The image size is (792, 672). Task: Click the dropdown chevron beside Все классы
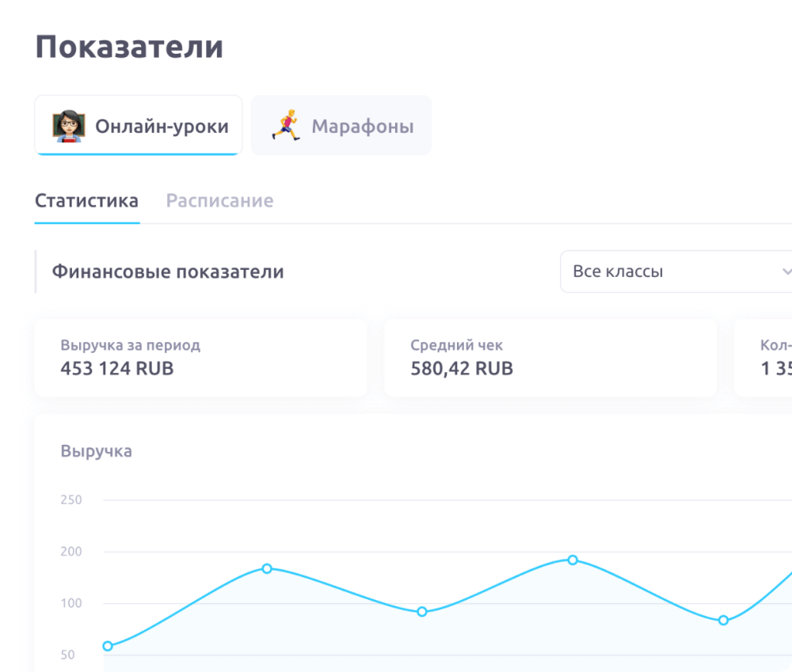(786, 271)
